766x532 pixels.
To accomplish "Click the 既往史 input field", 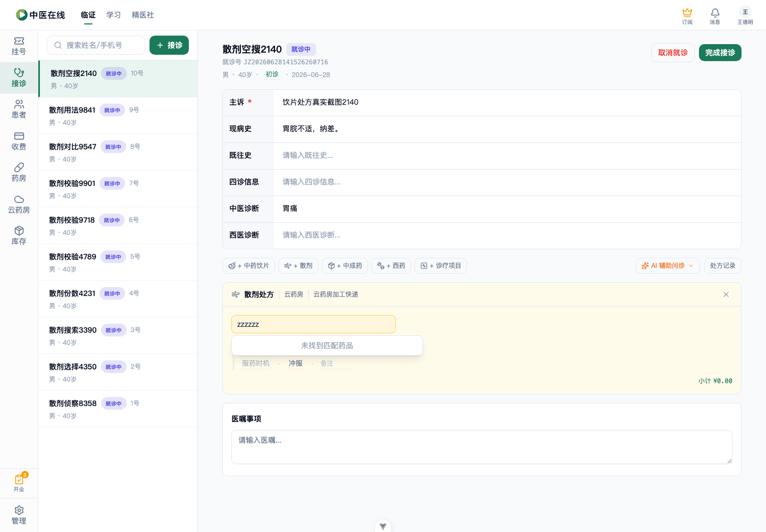I will click(507, 156).
